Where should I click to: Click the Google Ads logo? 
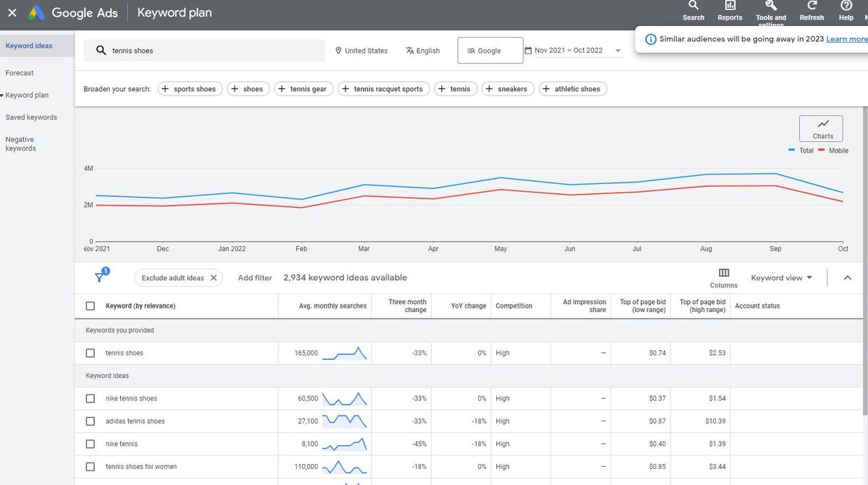point(37,13)
